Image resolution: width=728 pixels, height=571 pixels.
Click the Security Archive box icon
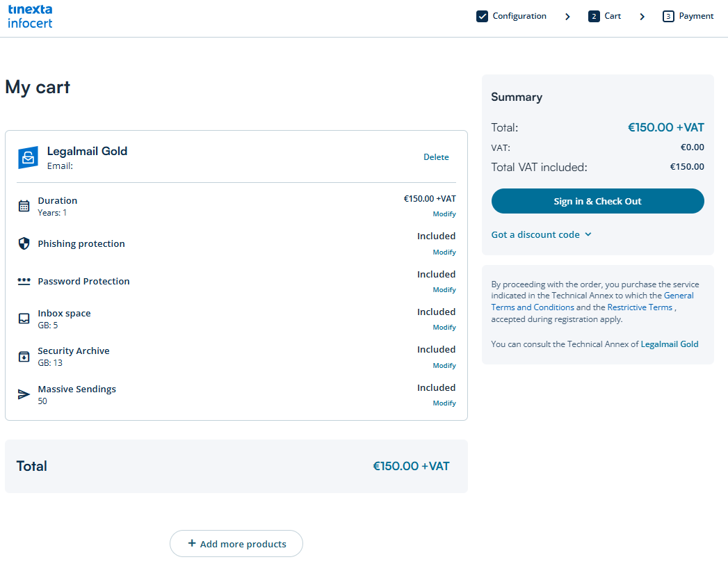coord(24,357)
